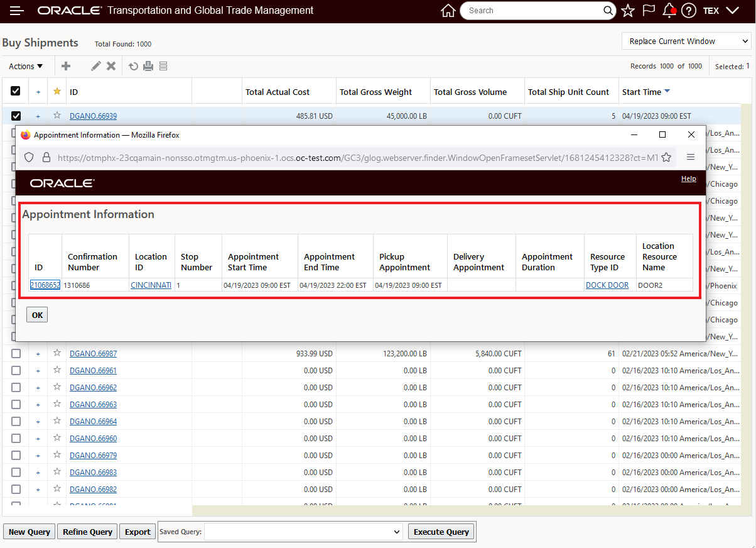Click OK in Appointment Information dialog
The image size is (756, 548).
[37, 315]
